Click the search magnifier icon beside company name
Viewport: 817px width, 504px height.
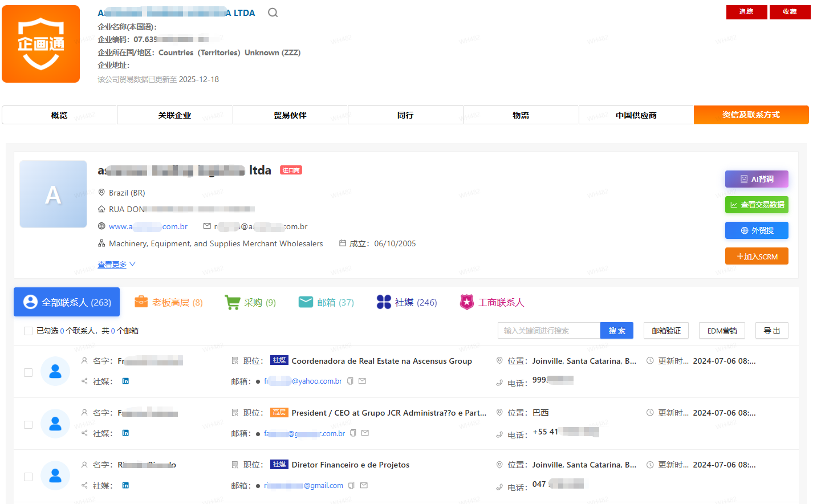tap(273, 13)
